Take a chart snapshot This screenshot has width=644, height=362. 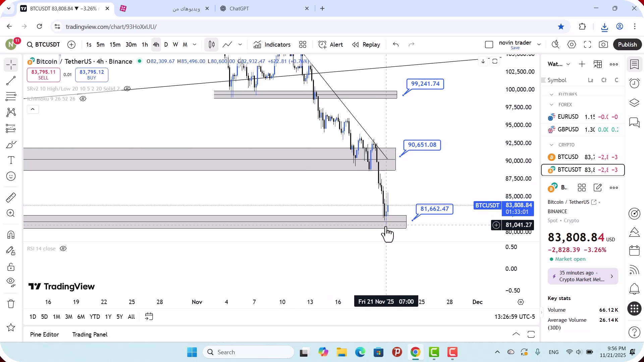click(x=603, y=45)
